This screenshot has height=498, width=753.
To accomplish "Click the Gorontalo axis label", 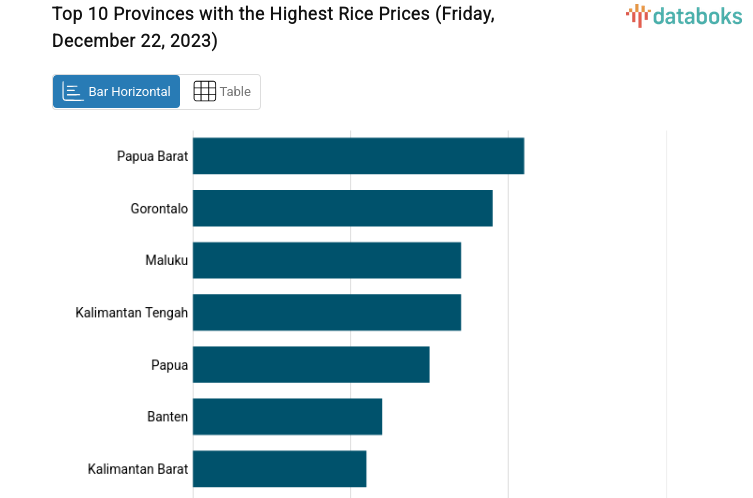I will pyautogui.click(x=159, y=208).
